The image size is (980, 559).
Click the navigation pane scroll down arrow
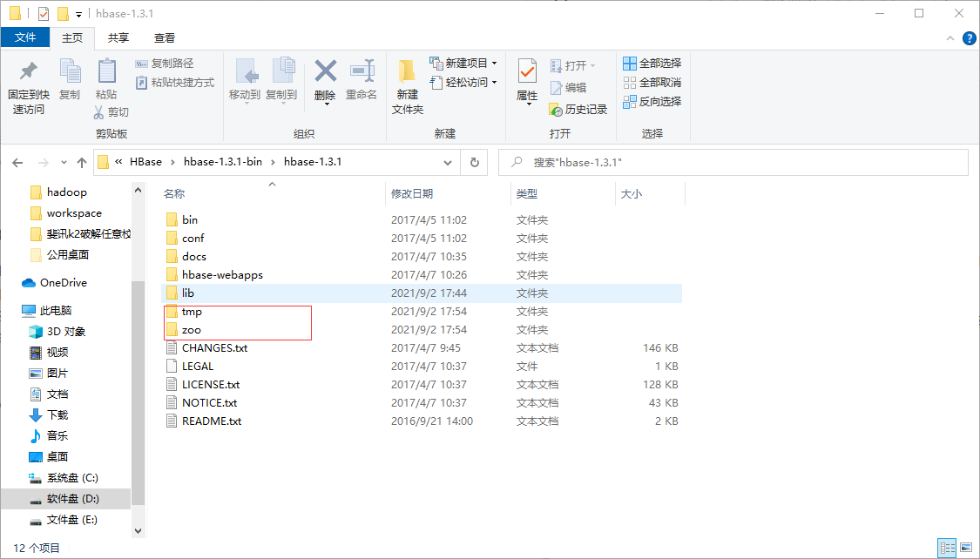[139, 531]
